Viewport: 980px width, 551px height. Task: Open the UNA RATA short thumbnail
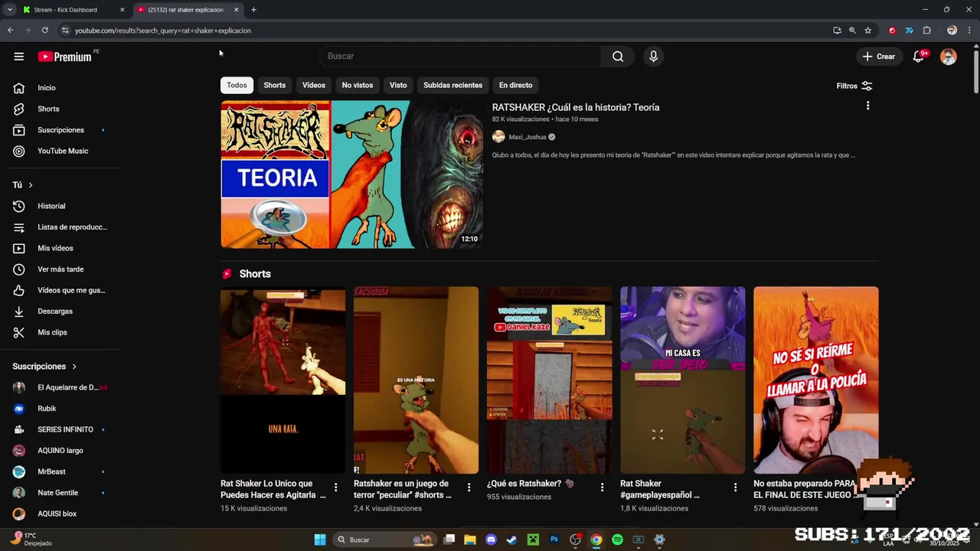[283, 380]
